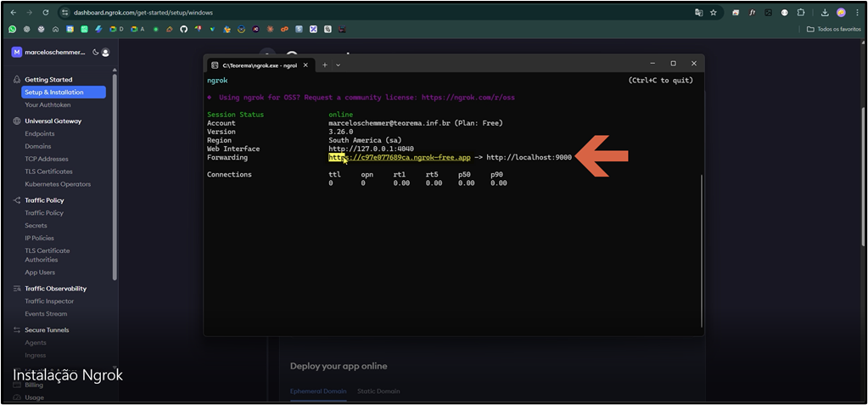Open the Todos os favoritos folder

[x=834, y=29]
